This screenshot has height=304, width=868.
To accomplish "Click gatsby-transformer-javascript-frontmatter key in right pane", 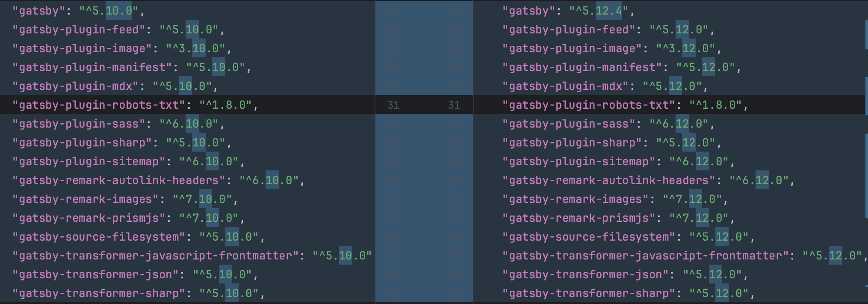I will pos(646,256).
